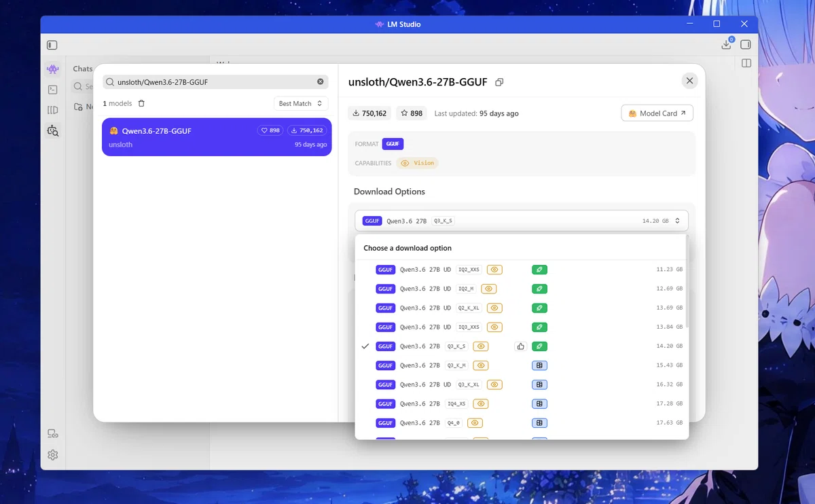Collapse the Q3_K_S download option selector
Image resolution: width=815 pixels, height=504 pixels.
tap(522, 221)
